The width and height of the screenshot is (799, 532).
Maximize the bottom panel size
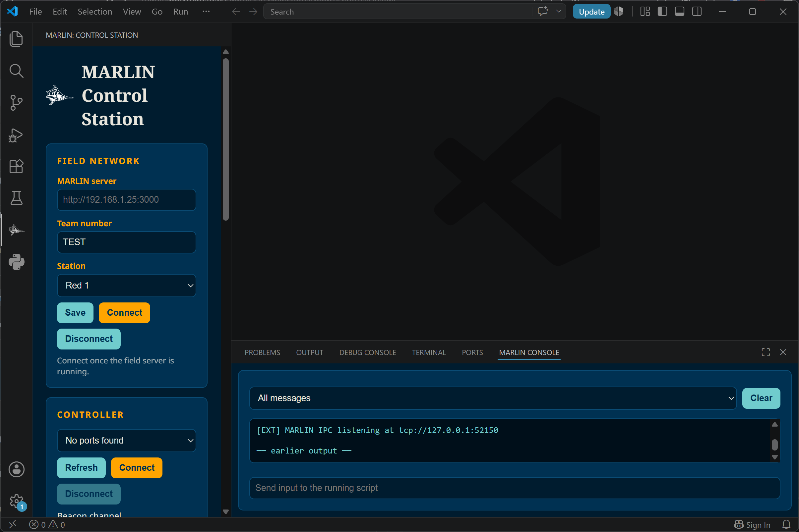pyautogui.click(x=766, y=352)
